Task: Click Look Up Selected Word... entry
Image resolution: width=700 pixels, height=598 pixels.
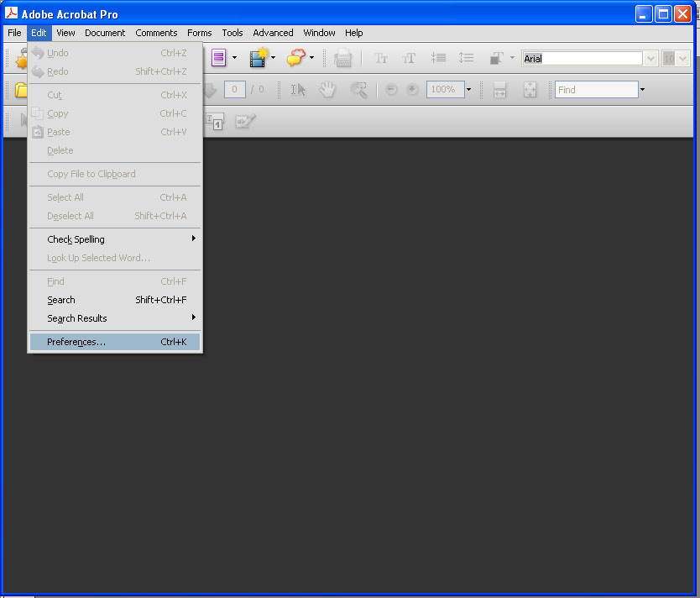Action: point(115,258)
